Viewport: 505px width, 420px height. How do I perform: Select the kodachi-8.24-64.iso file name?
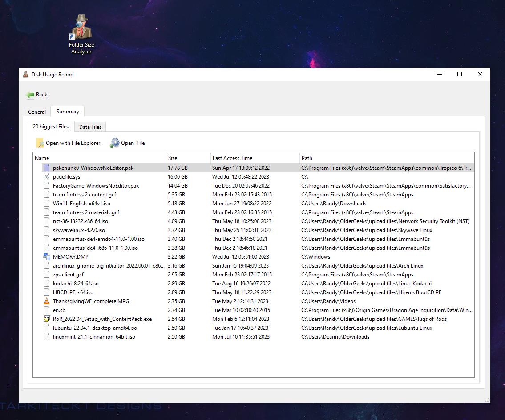pyautogui.click(x=76, y=283)
